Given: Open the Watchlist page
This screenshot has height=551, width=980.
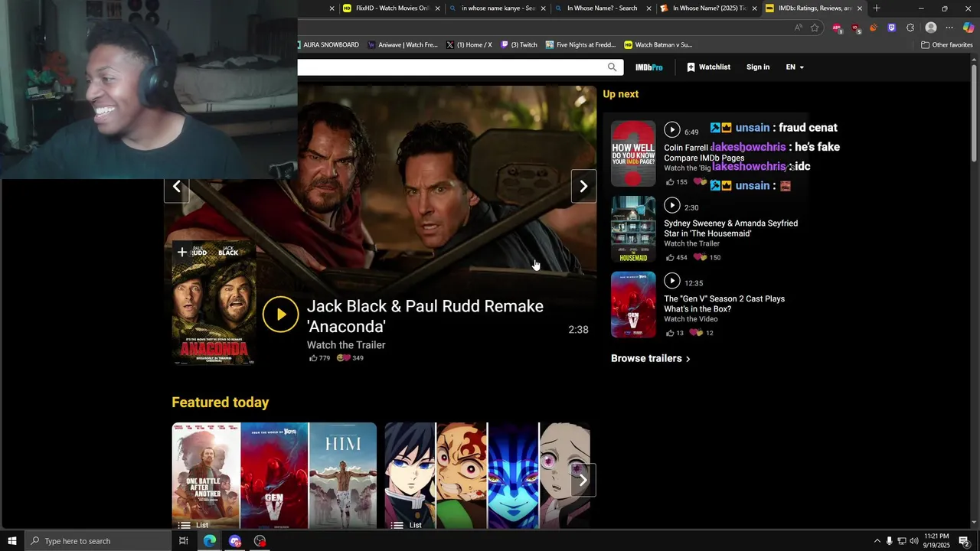Looking at the screenshot, I should (708, 67).
